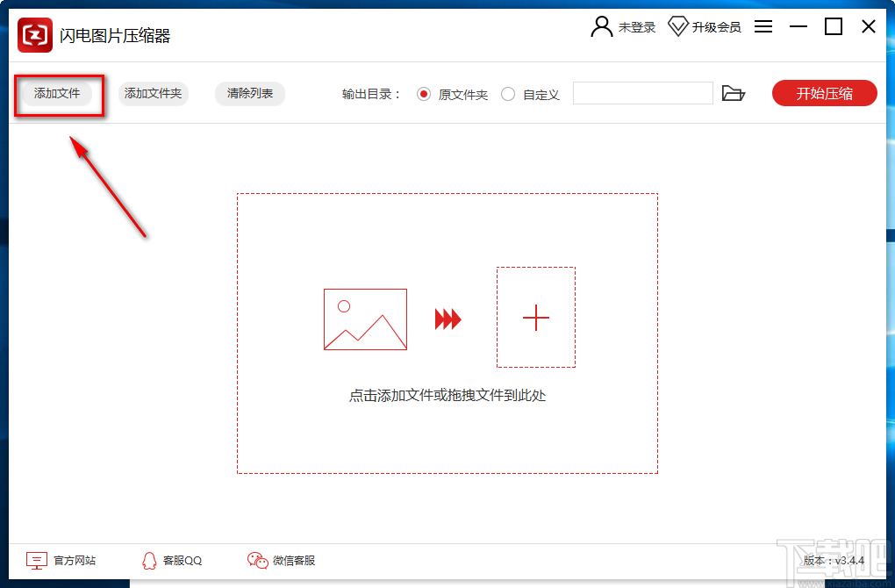This screenshot has height=588, width=895.
Task: Click the 添加文件 button
Action: click(x=58, y=93)
